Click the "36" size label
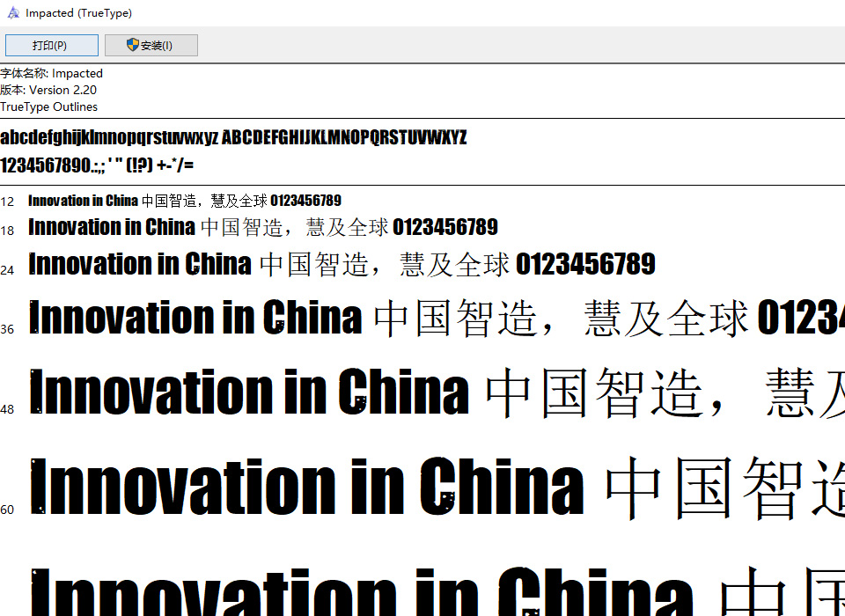Screen dimensions: 845x616 click(x=7, y=329)
